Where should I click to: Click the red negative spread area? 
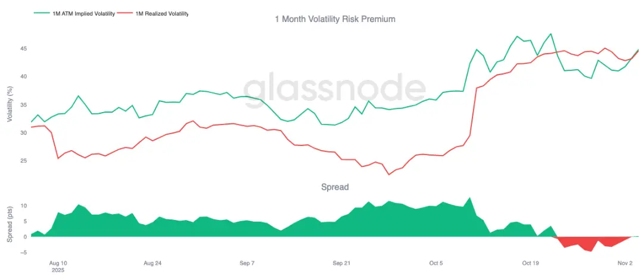point(588,243)
